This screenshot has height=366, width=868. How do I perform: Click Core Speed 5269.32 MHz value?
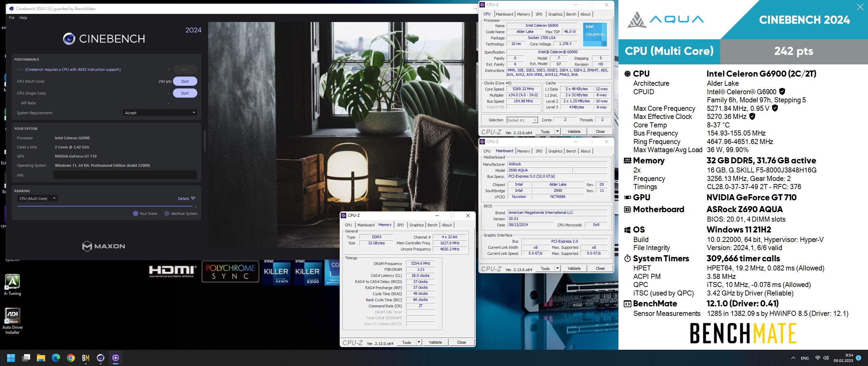click(523, 89)
